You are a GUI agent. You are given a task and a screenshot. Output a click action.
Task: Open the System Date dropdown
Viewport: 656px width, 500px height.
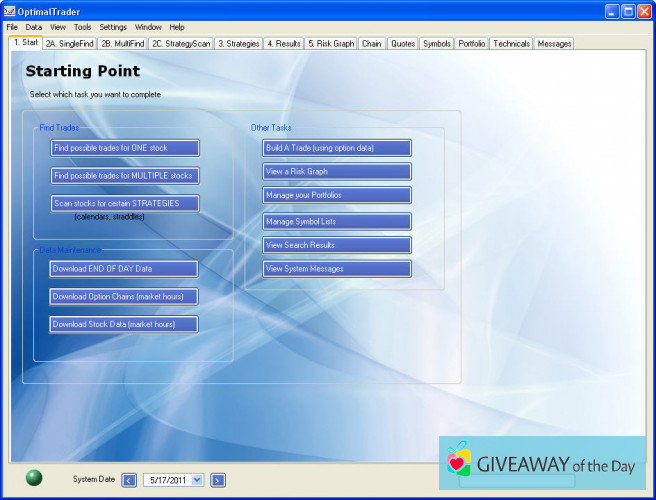click(196, 480)
